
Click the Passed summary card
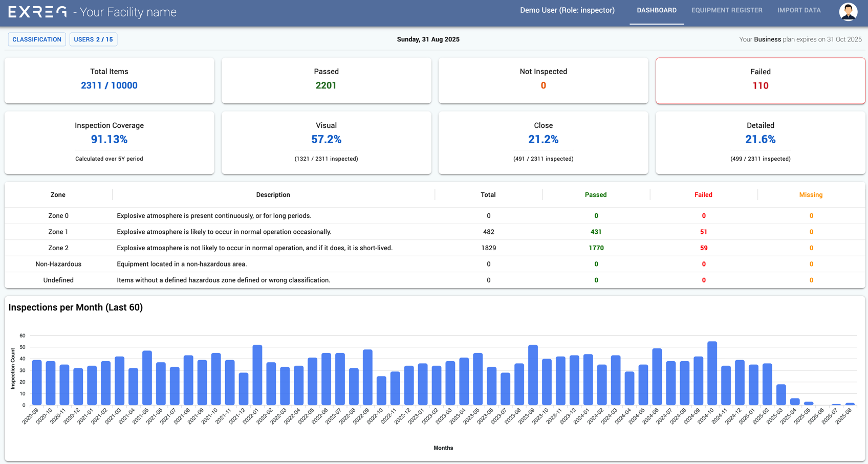[326, 80]
